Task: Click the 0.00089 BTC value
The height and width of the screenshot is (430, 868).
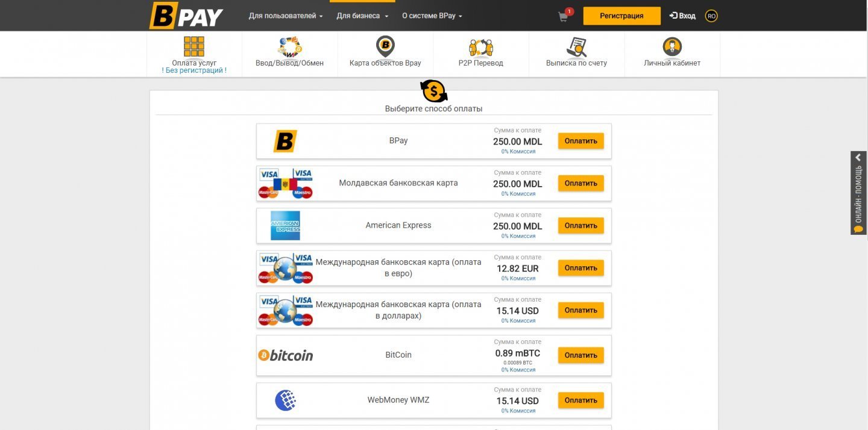Action: [x=518, y=363]
